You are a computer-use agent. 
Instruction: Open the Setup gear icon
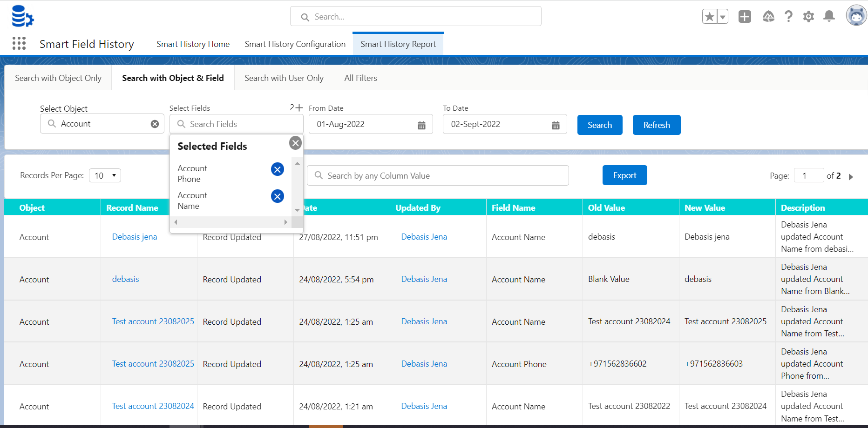coord(808,17)
